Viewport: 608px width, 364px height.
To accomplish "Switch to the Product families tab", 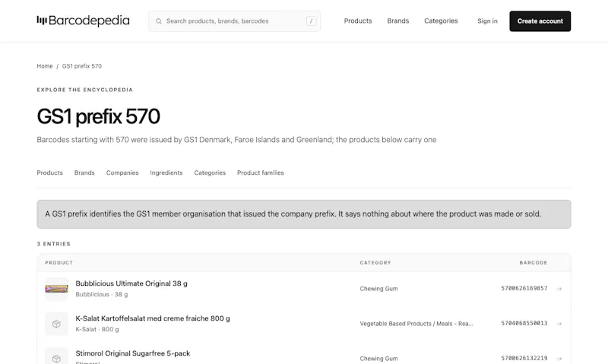I will click(261, 173).
